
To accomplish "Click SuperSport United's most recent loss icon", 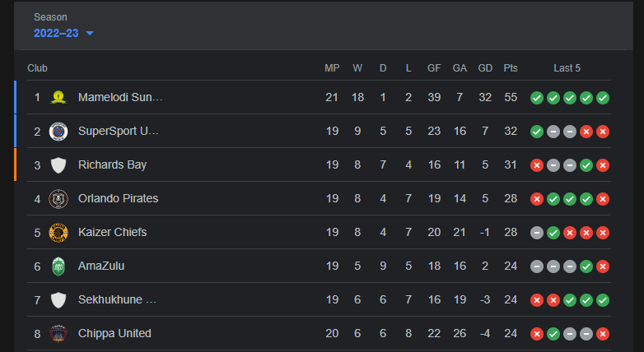I will (603, 132).
